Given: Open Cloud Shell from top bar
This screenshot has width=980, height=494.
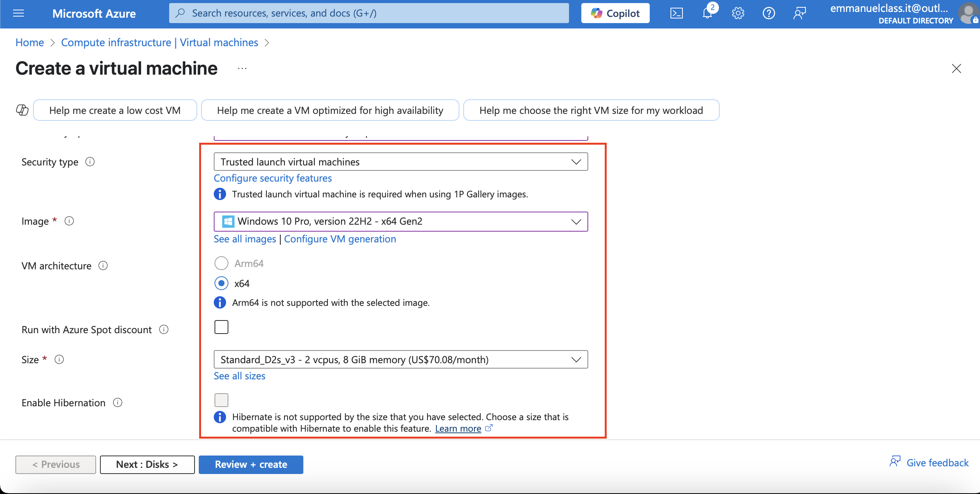Looking at the screenshot, I should [x=677, y=13].
